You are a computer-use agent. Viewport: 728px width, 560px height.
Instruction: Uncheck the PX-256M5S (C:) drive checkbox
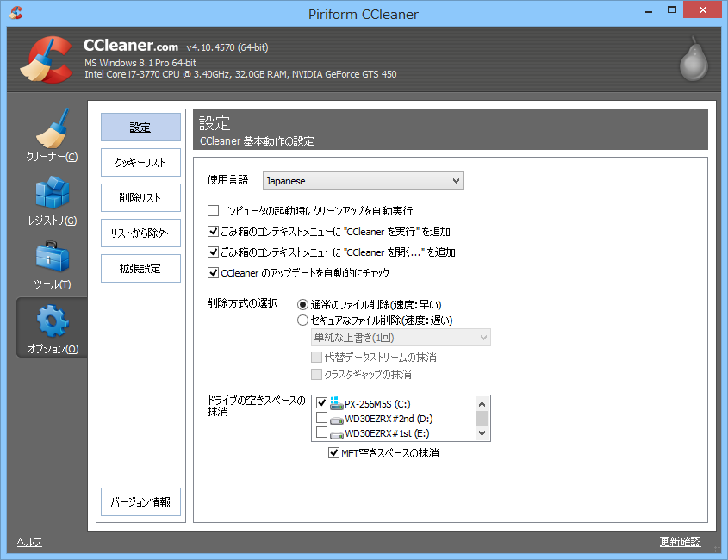coord(321,402)
